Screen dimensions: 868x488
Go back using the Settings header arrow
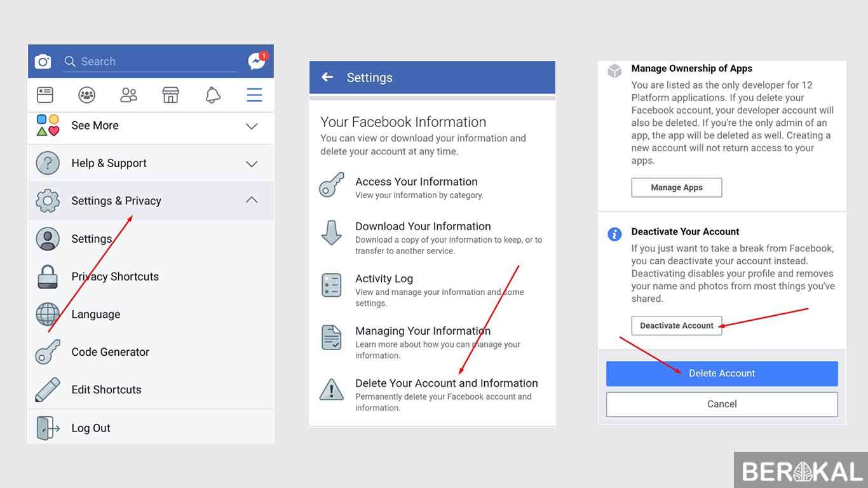point(327,77)
